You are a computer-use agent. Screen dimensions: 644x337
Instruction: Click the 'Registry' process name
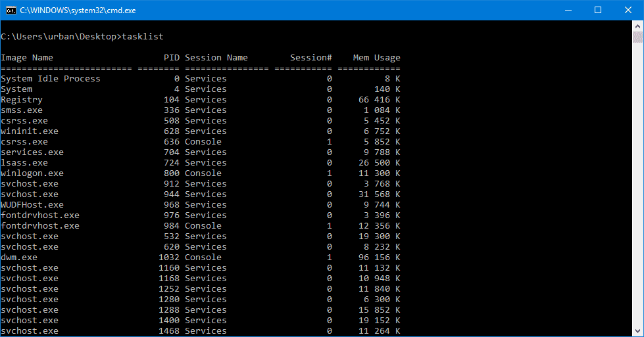[22, 100]
